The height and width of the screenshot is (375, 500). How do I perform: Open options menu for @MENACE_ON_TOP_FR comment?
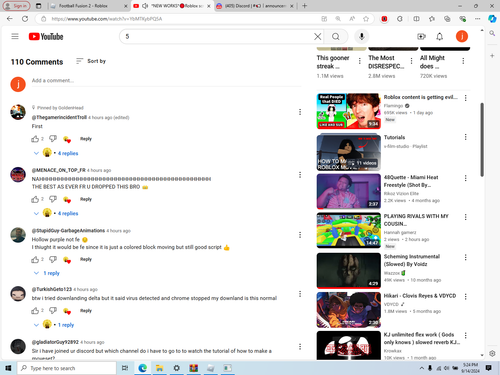pyautogui.click(x=300, y=175)
